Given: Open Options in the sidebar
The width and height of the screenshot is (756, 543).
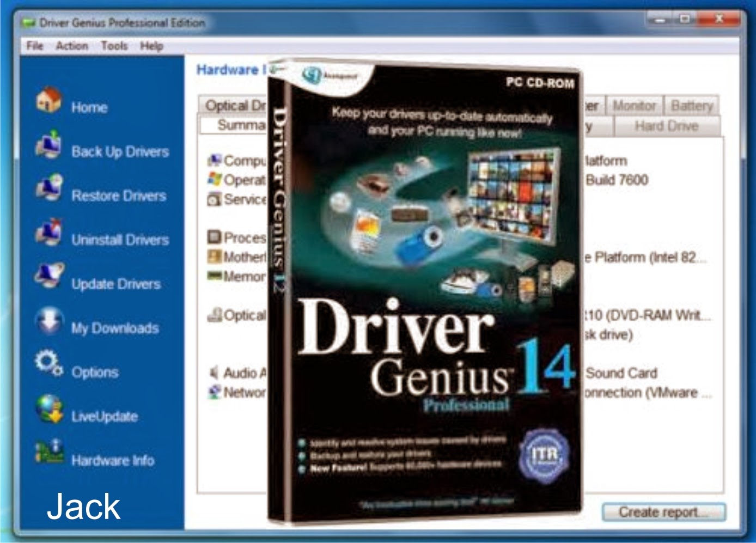Looking at the screenshot, I should [x=95, y=372].
